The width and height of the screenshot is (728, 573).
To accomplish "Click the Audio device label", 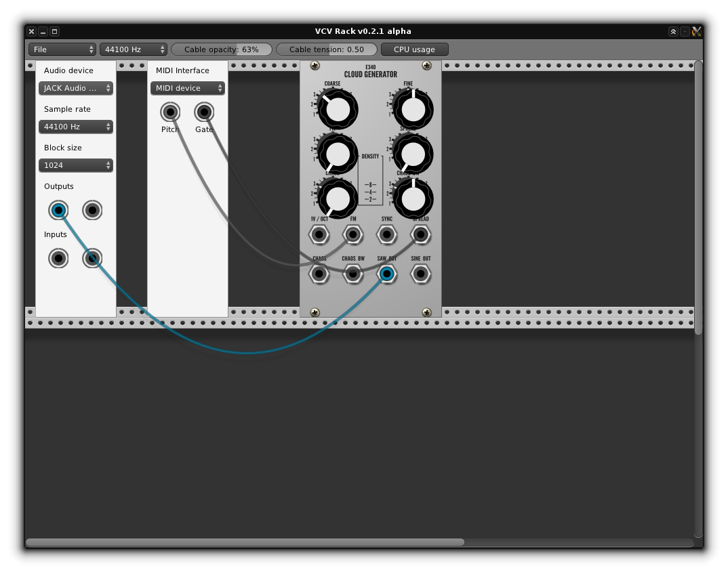I will (x=68, y=70).
